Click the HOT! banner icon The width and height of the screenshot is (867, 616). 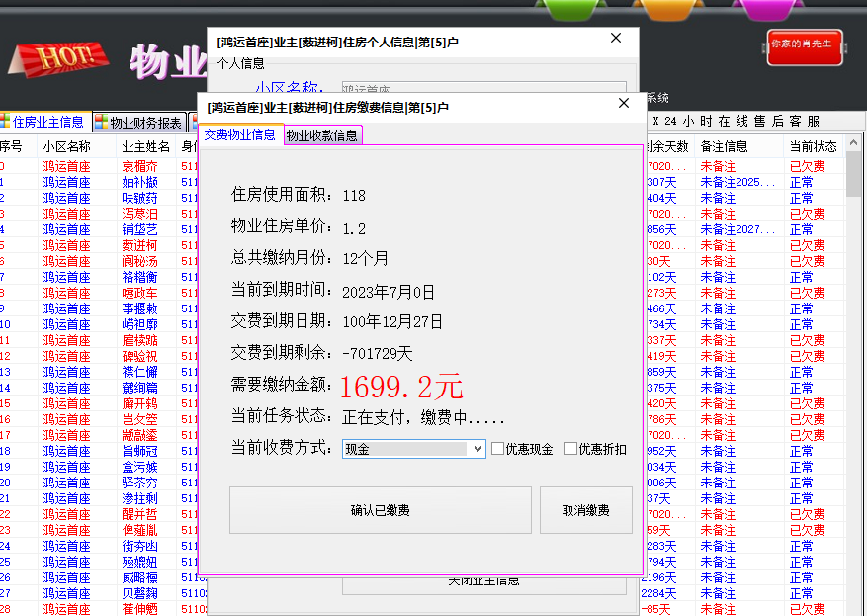coord(59,57)
